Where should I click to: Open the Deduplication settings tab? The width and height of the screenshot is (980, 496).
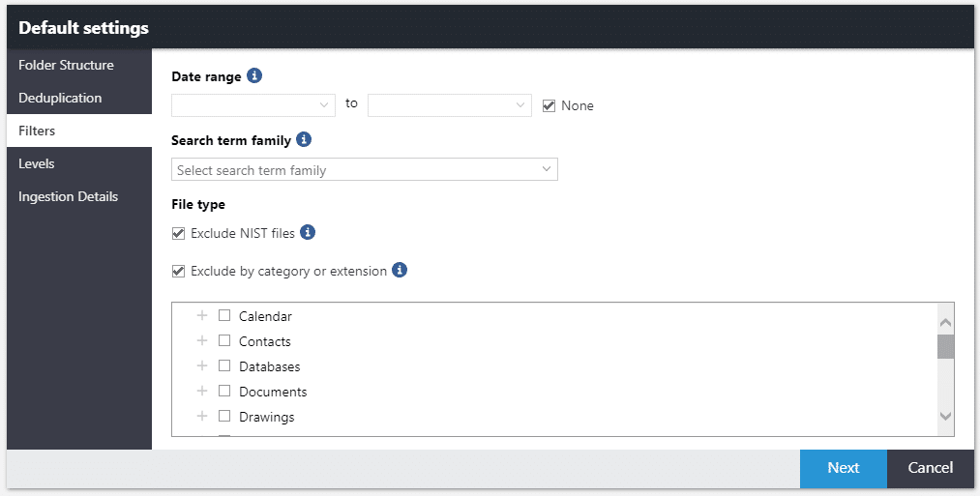(60, 98)
